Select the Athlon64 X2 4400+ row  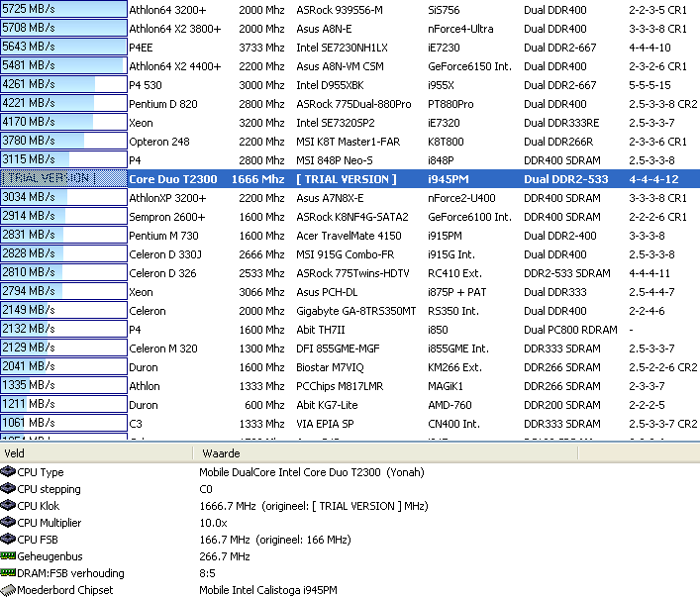(x=350, y=66)
